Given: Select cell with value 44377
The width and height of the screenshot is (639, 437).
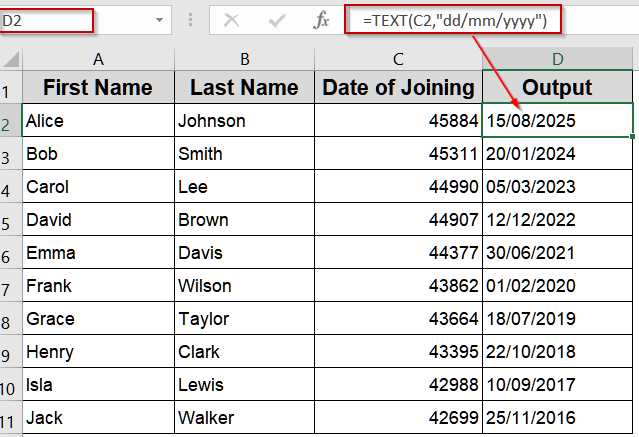Looking at the screenshot, I should [x=398, y=252].
